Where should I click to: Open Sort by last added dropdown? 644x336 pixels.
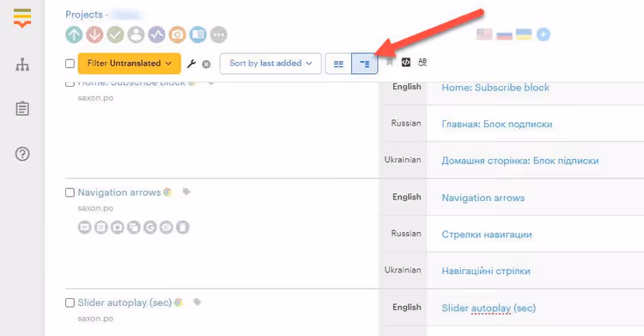pos(270,64)
